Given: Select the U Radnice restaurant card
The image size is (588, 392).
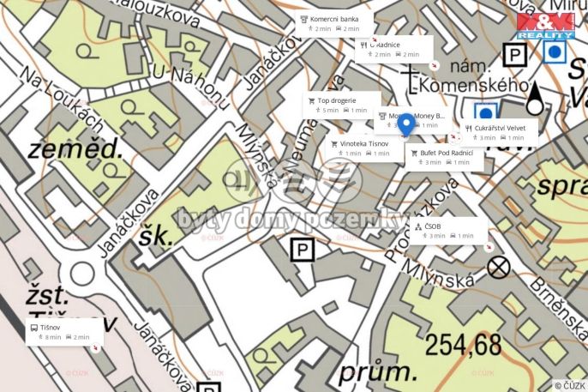Looking at the screenshot, I should [394, 50].
